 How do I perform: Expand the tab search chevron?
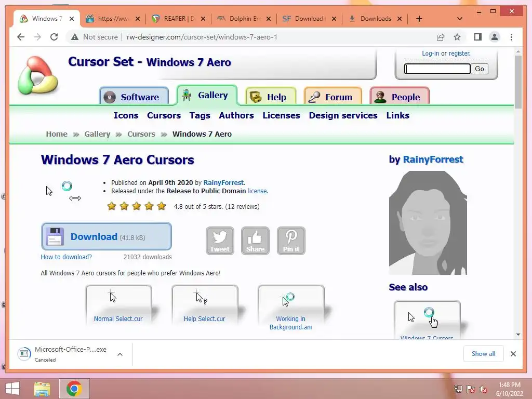pos(459,19)
